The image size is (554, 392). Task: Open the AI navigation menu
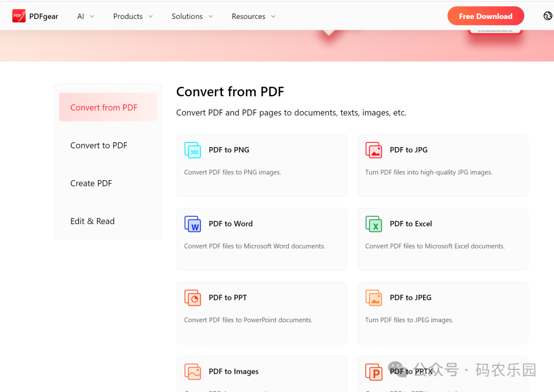(86, 16)
